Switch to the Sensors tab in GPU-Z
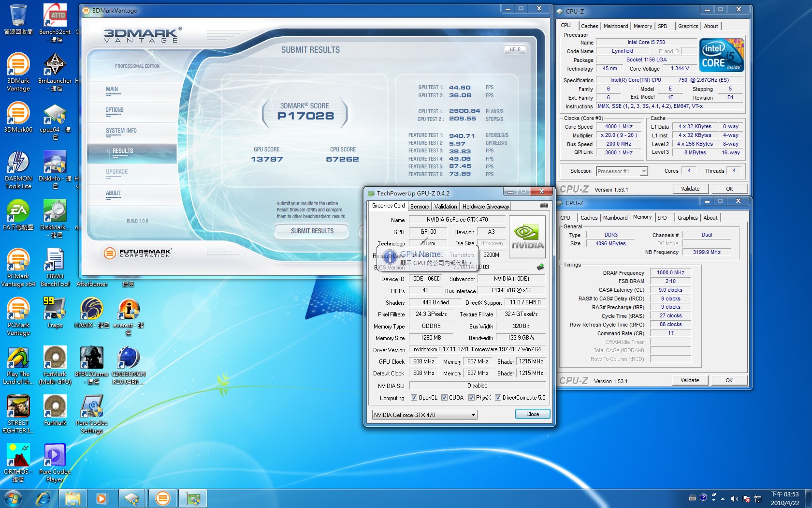This screenshot has width=812, height=508. (420, 207)
